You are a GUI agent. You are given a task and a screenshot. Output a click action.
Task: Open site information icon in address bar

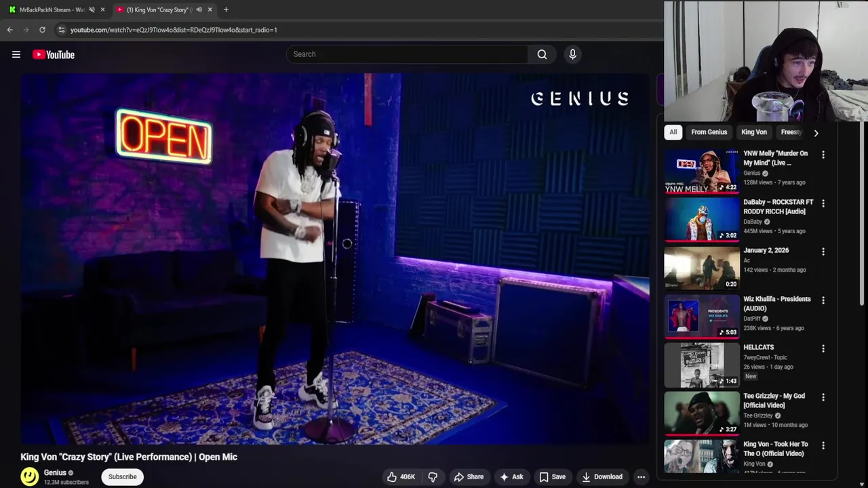tap(61, 30)
